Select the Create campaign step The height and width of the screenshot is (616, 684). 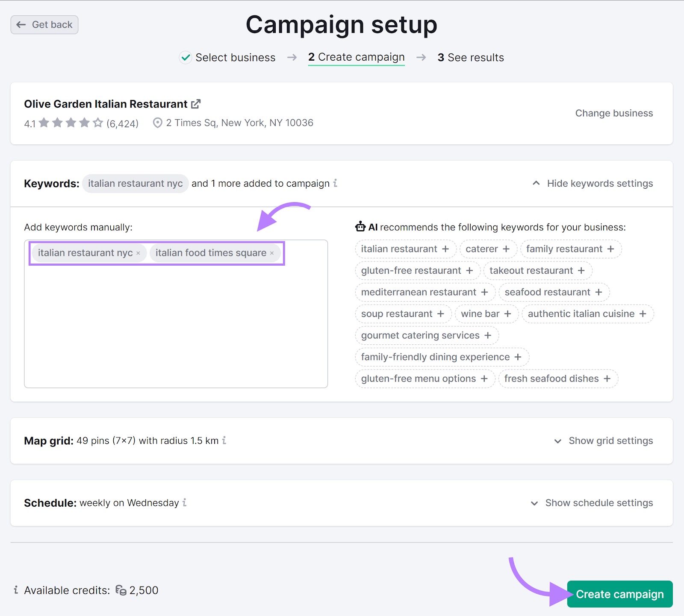[x=356, y=57]
